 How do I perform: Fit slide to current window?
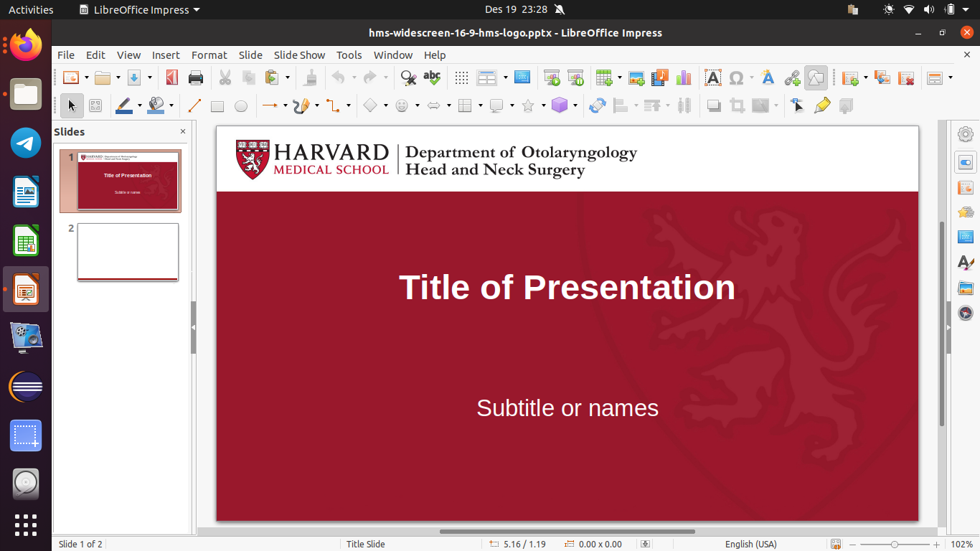[x=835, y=544]
